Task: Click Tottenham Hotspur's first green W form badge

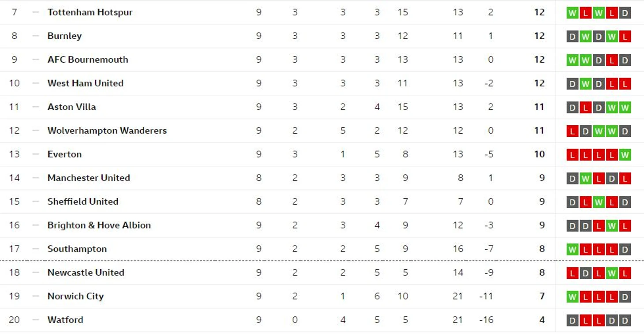Action: 572,13
